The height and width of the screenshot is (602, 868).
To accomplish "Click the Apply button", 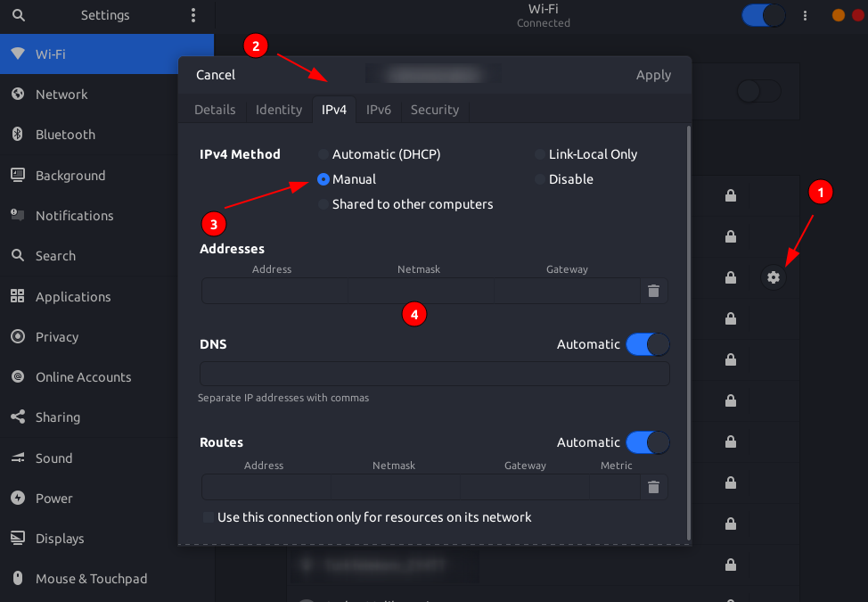I will coord(653,75).
